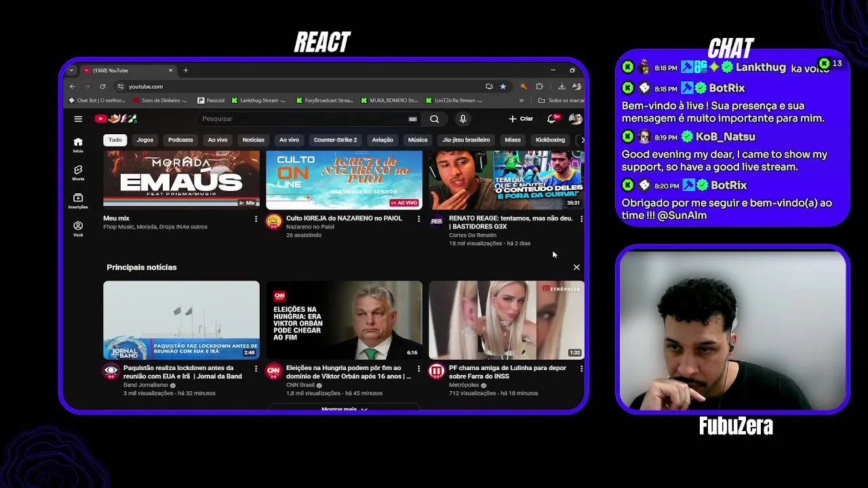The height and width of the screenshot is (488, 868).
Task: Bookmark this page with the star icon
Action: point(502,86)
